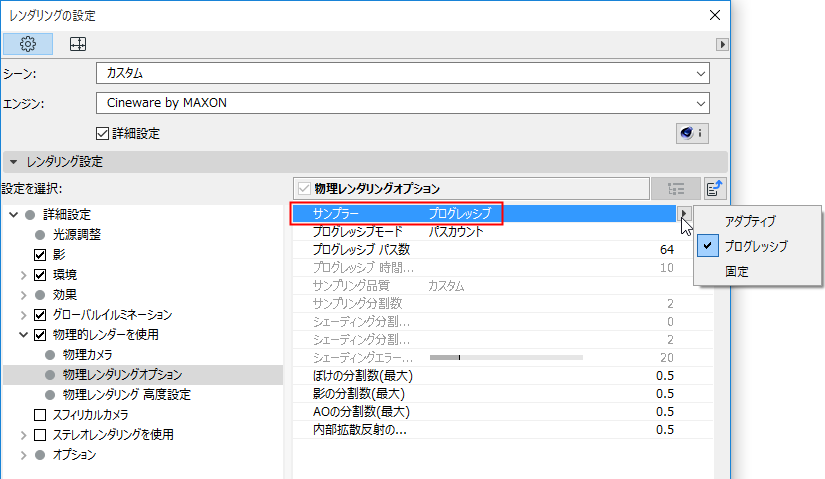Enable the スフィリカルカメラ checkbox
The height and width of the screenshot is (479, 825).
(x=40, y=415)
